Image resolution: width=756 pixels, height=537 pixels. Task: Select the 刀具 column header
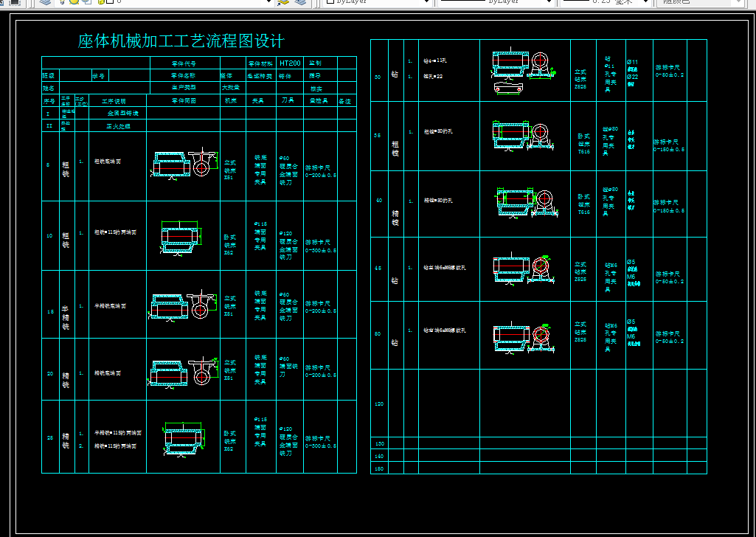point(288,100)
